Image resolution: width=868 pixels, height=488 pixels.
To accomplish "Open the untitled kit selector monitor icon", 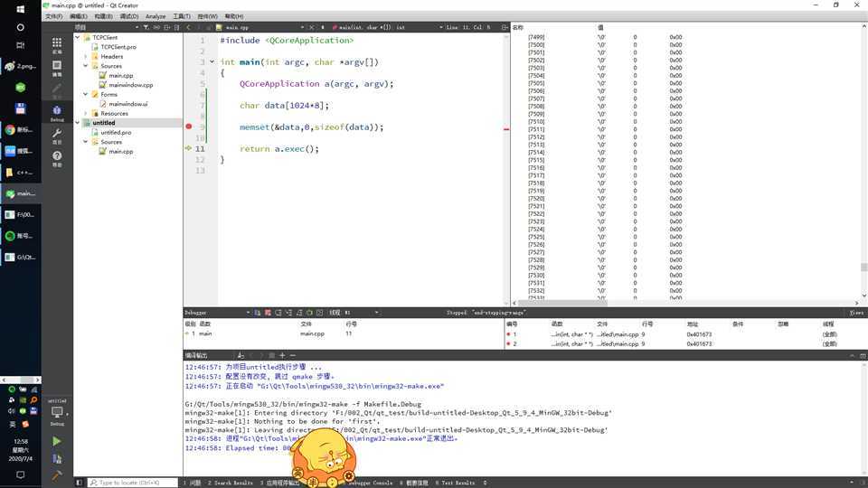I will point(57,411).
